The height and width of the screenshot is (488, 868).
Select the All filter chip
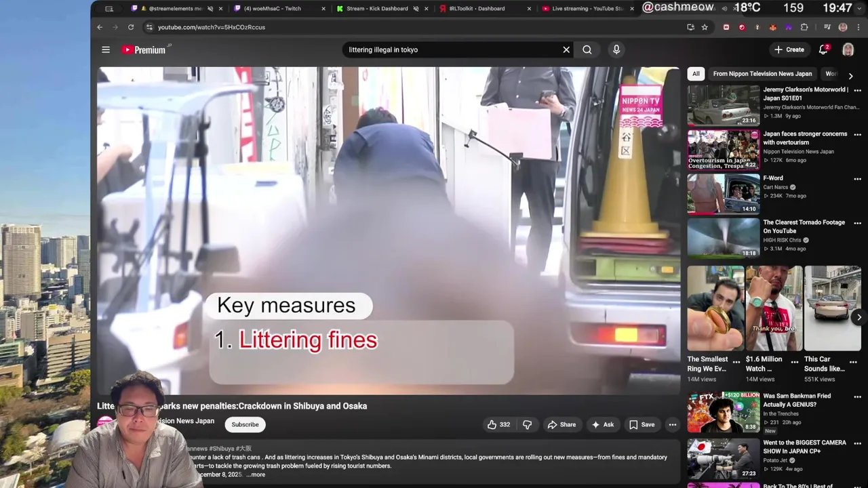pos(696,74)
